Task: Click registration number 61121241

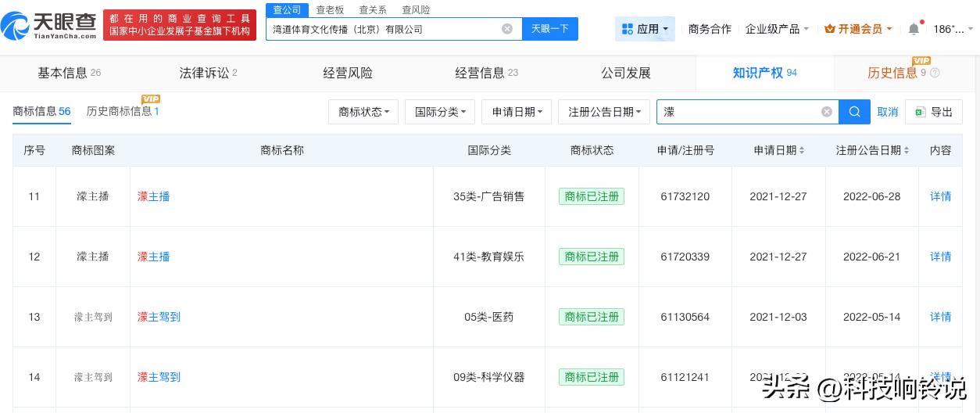Action: coord(685,377)
